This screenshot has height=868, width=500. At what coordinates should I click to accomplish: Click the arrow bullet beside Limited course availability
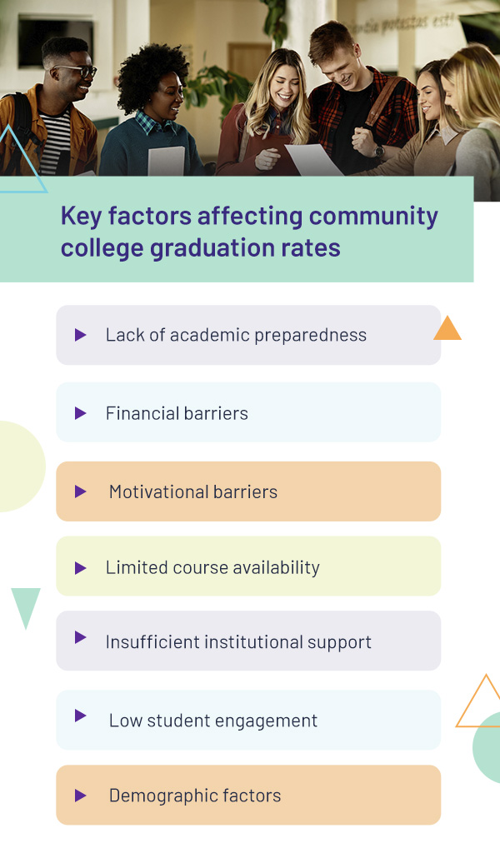point(81,568)
